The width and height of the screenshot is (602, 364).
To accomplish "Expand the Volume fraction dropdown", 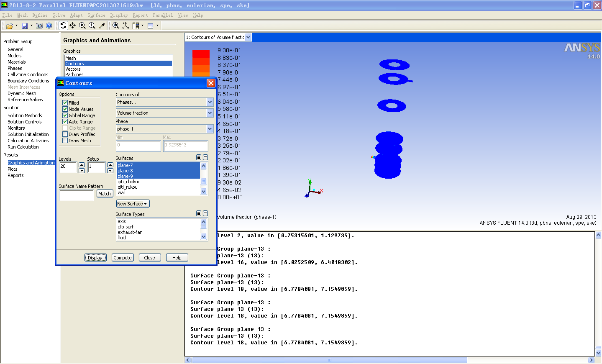I will 210,113.
